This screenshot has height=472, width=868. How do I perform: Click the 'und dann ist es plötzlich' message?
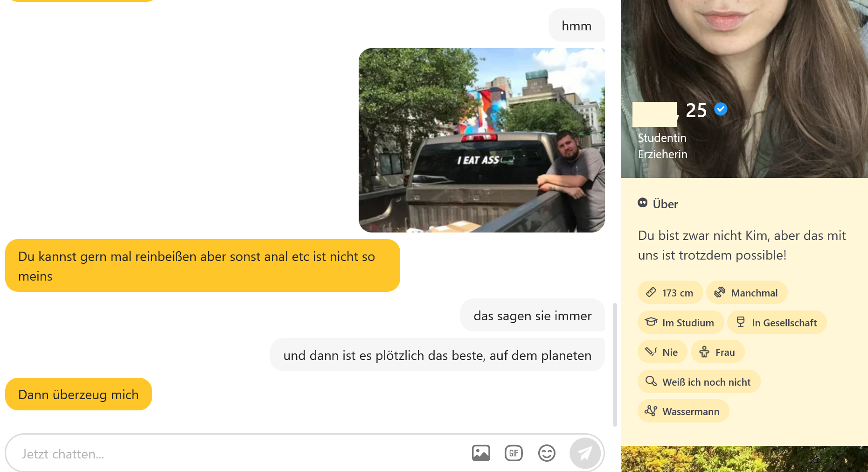(x=437, y=355)
